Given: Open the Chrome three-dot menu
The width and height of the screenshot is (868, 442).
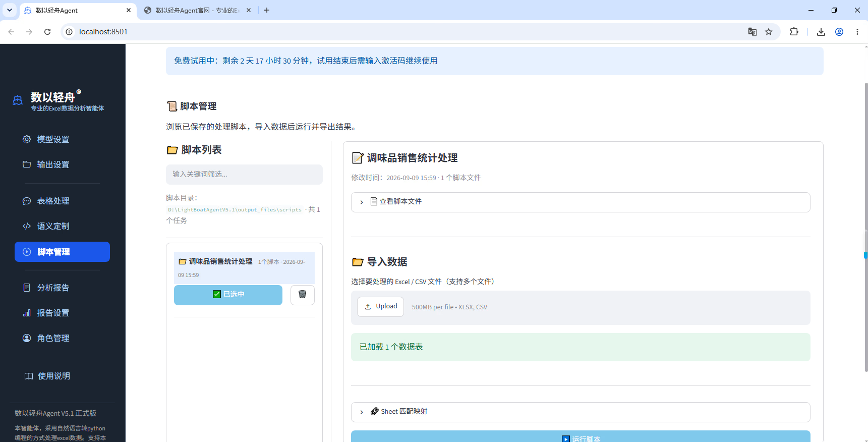Looking at the screenshot, I should click(857, 32).
